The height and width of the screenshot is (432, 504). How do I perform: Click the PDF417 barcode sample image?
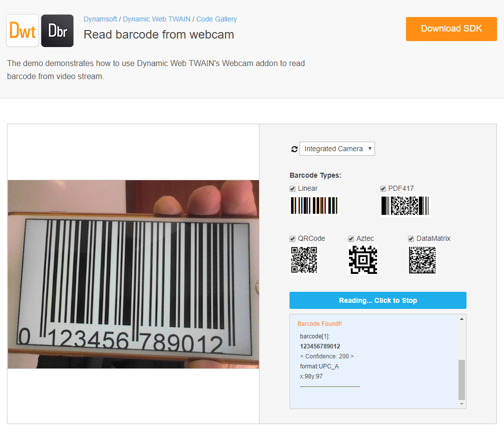click(405, 205)
